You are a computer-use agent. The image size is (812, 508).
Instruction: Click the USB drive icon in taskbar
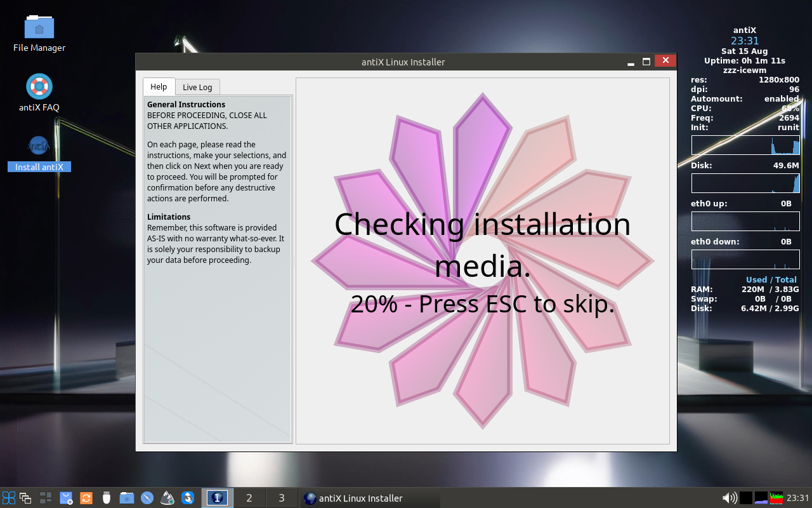(x=107, y=498)
